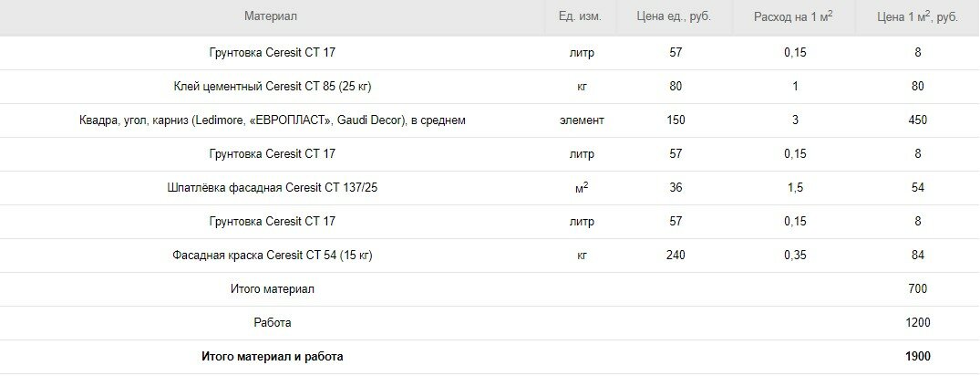The width and height of the screenshot is (980, 376).
Task: Select "Фасадная краска Ceresit CT 54" cell
Action: coord(273,256)
